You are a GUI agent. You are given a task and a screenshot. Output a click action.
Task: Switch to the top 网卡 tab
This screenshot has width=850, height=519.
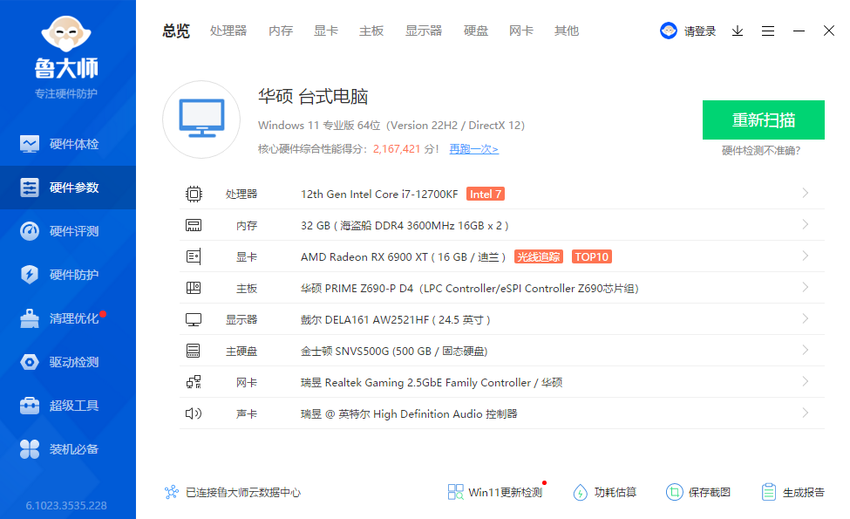click(521, 31)
